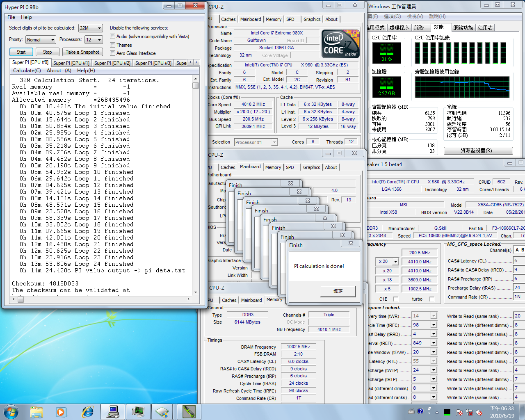Click the memory usage history graph
Screen dimensions: 525x420
462,87
